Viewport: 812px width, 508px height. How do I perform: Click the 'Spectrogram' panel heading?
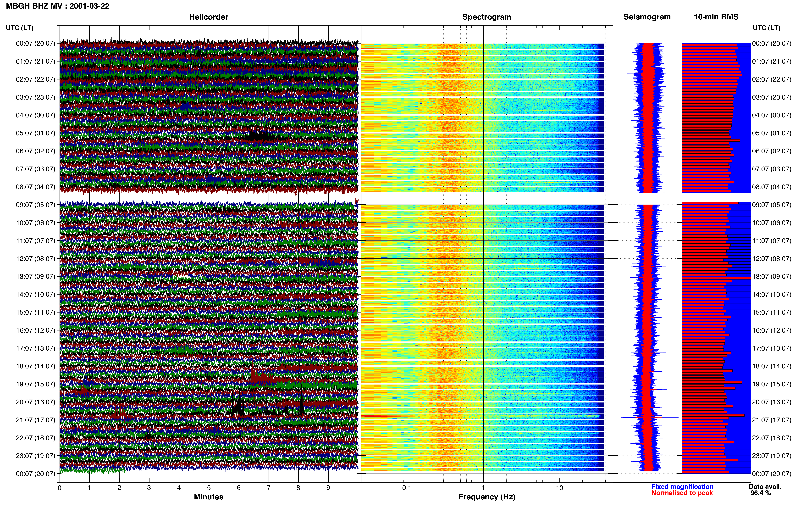point(487,17)
